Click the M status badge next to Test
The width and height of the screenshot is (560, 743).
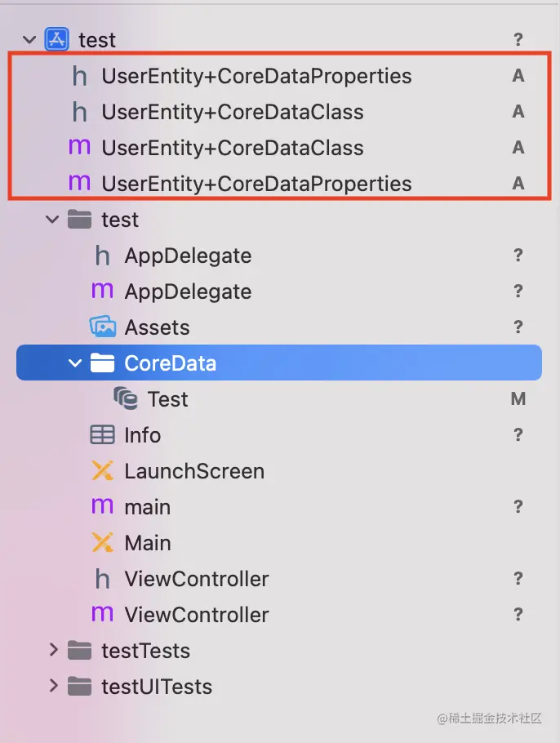pos(518,399)
